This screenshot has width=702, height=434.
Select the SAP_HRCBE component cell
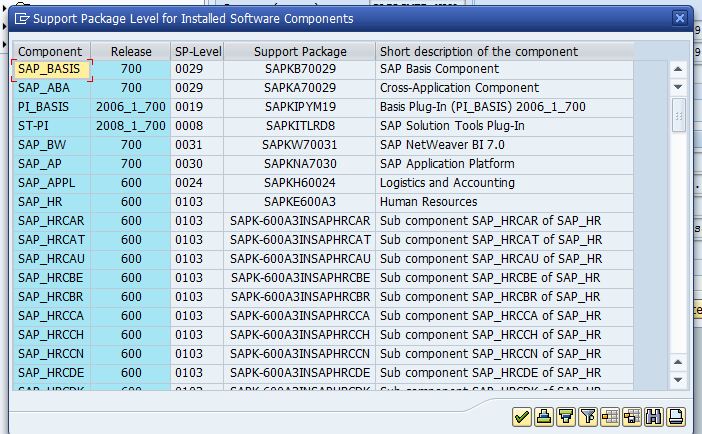tap(51, 278)
